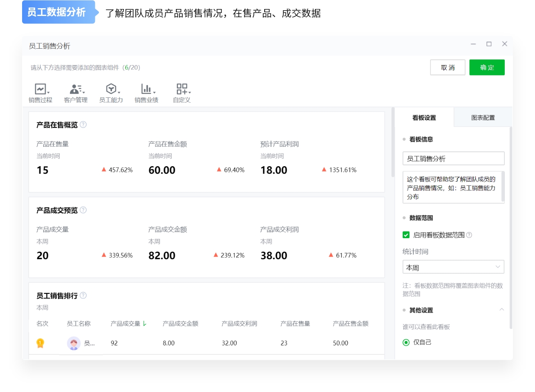Select the 销售过程 chart component icon
Image resolution: width=535 pixels, height=392 pixels.
point(40,88)
